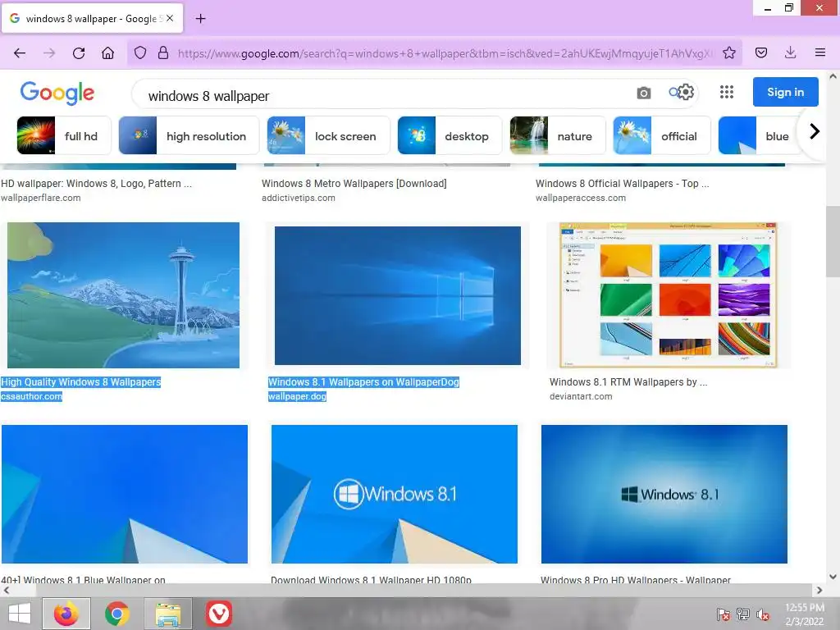Screen dimensions: 840x630
Task: Filter results by official chip
Action: (661, 135)
